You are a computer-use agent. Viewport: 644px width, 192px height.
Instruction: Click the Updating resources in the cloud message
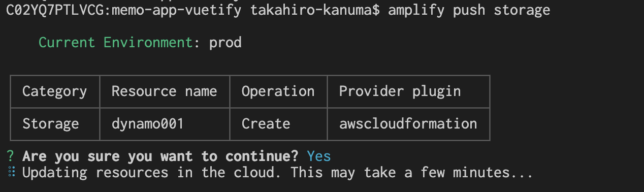click(278, 172)
